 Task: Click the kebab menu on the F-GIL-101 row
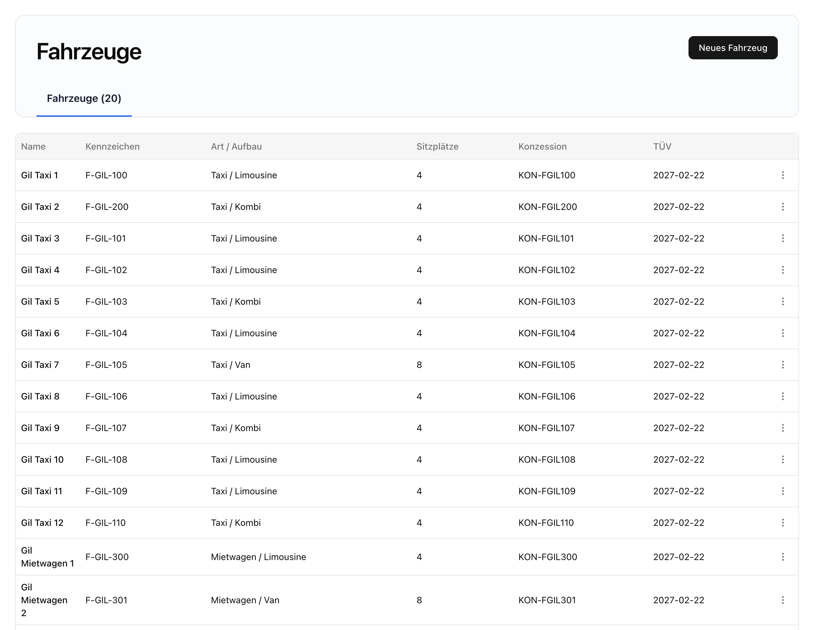click(783, 238)
